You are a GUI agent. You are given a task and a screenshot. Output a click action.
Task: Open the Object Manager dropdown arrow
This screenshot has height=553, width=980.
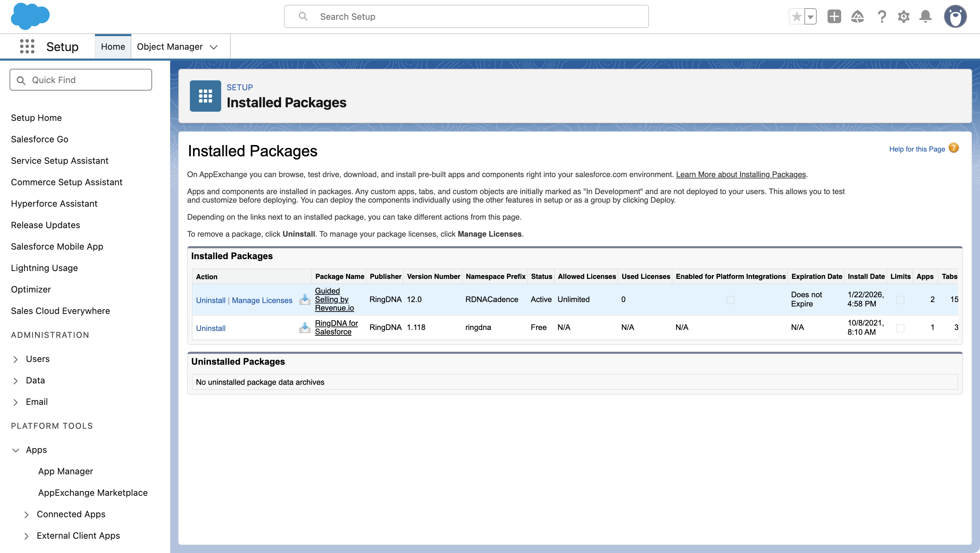coord(214,47)
